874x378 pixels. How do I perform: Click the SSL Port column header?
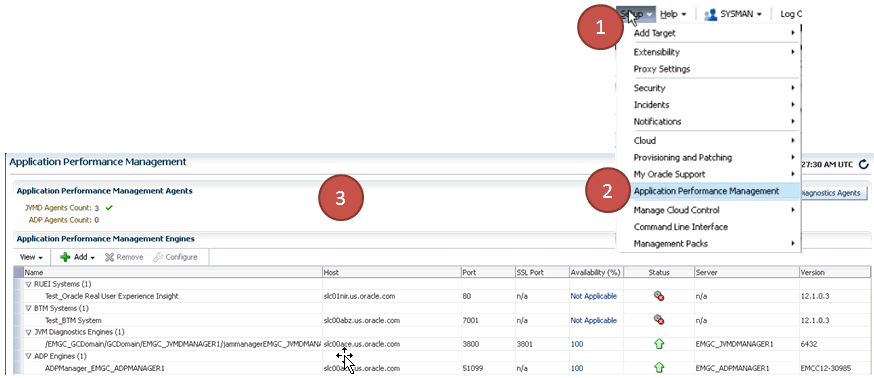coord(541,273)
